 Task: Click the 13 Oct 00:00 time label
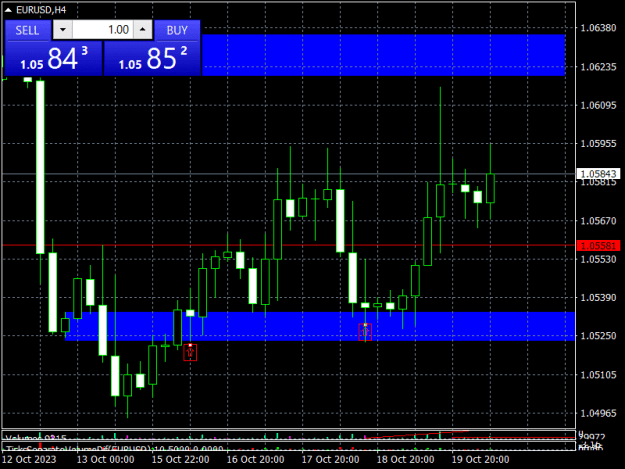105,459
